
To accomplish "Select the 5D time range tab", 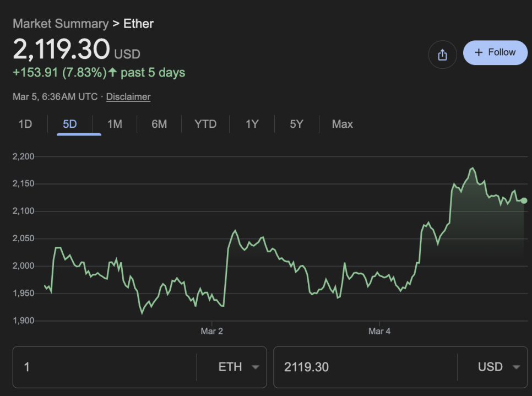I will click(70, 124).
